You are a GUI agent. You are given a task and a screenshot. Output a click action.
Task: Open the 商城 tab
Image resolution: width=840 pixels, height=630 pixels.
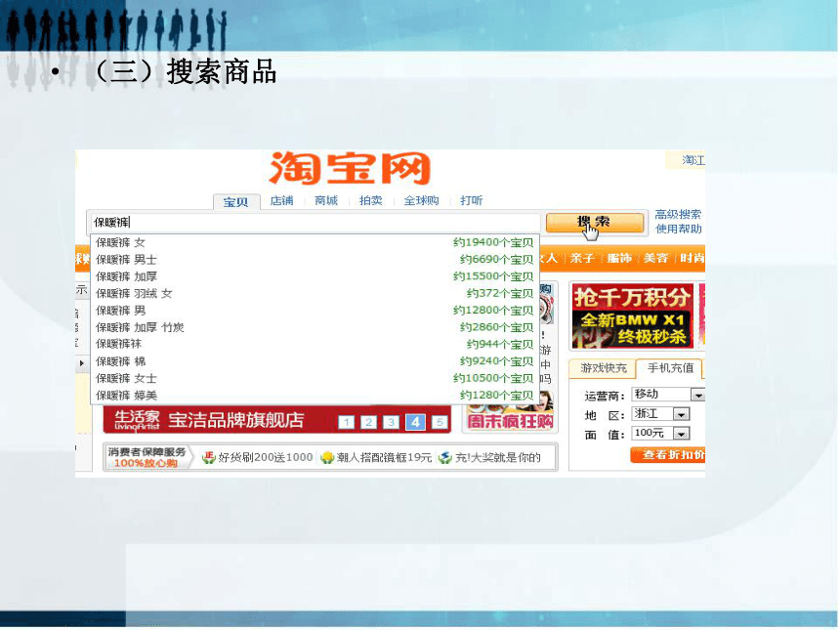point(327,201)
